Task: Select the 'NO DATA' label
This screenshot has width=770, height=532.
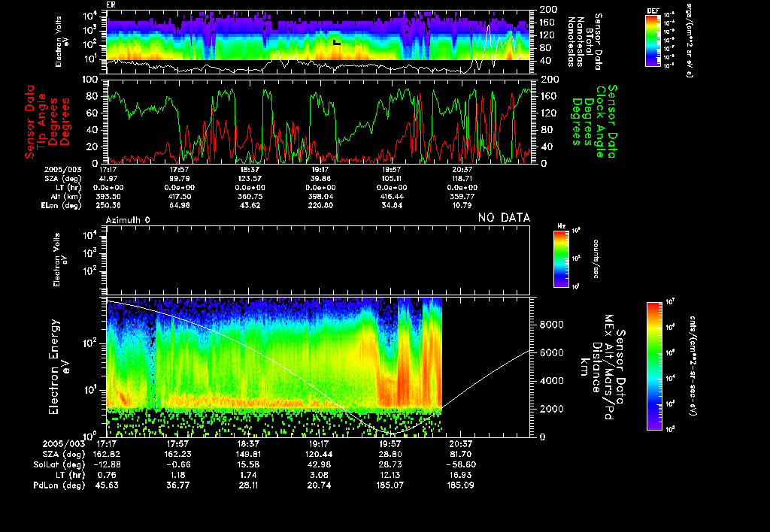Action: tap(504, 217)
